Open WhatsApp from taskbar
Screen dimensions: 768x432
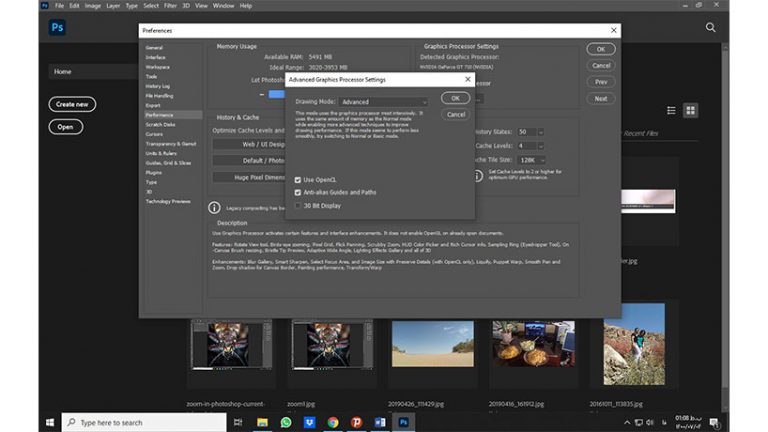pos(286,422)
